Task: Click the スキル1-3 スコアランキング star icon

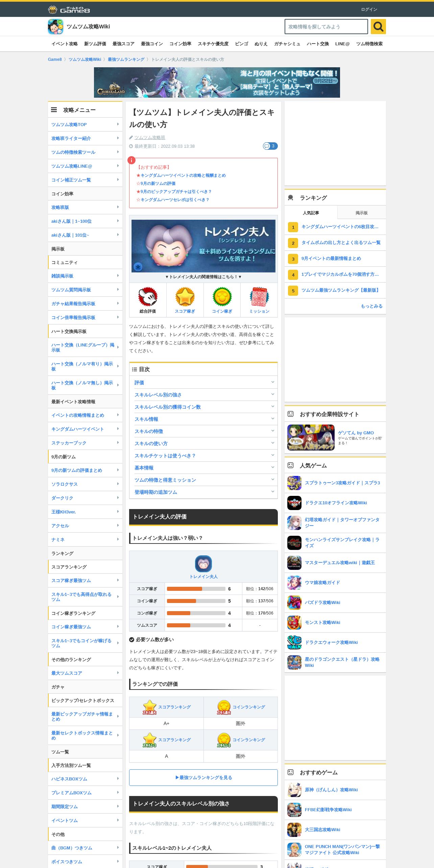Action: 149,740
